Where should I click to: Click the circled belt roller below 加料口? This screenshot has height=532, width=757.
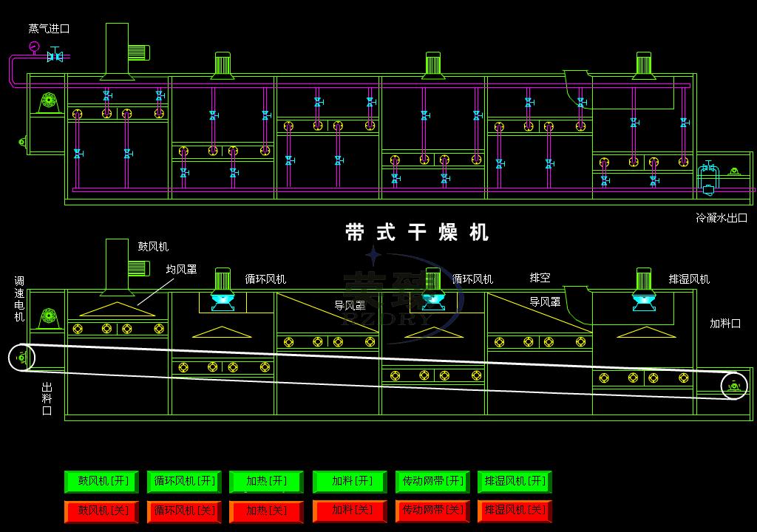click(x=733, y=385)
